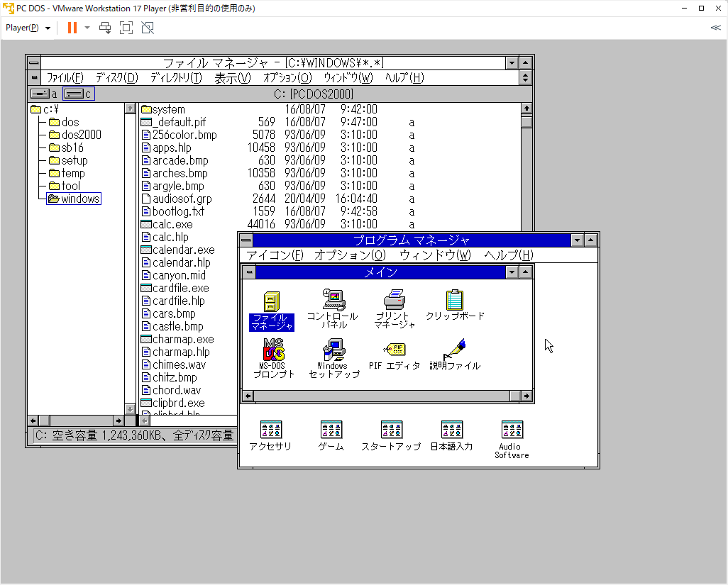The image size is (728, 585).
Task: Select the file canyon.mid
Action: pyautogui.click(x=173, y=275)
